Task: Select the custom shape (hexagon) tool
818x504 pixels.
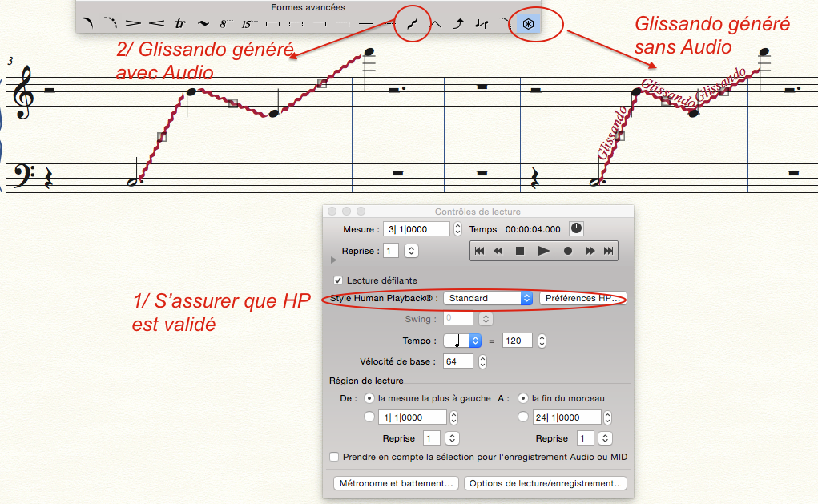Action: [x=527, y=24]
